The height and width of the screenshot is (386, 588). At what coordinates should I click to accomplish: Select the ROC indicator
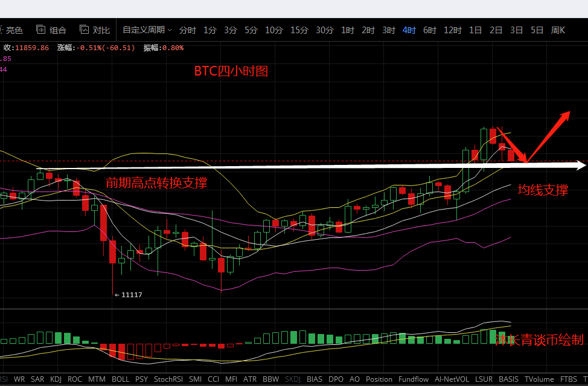75,379
